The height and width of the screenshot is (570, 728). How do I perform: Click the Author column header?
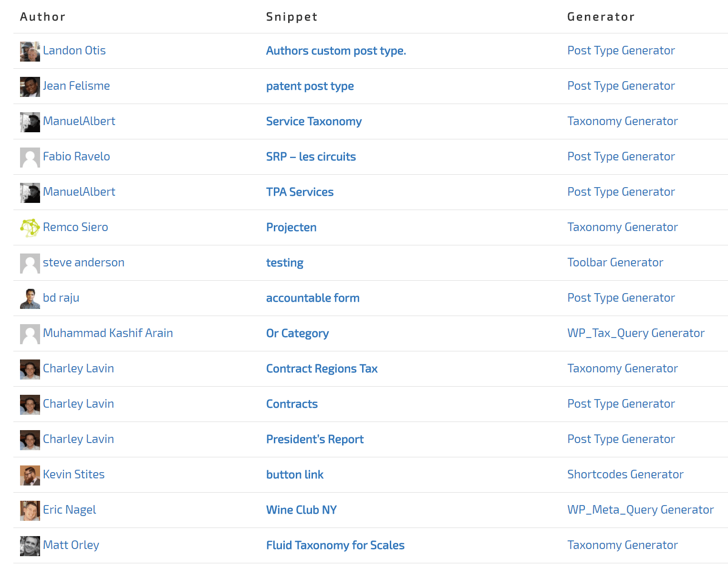tap(42, 17)
